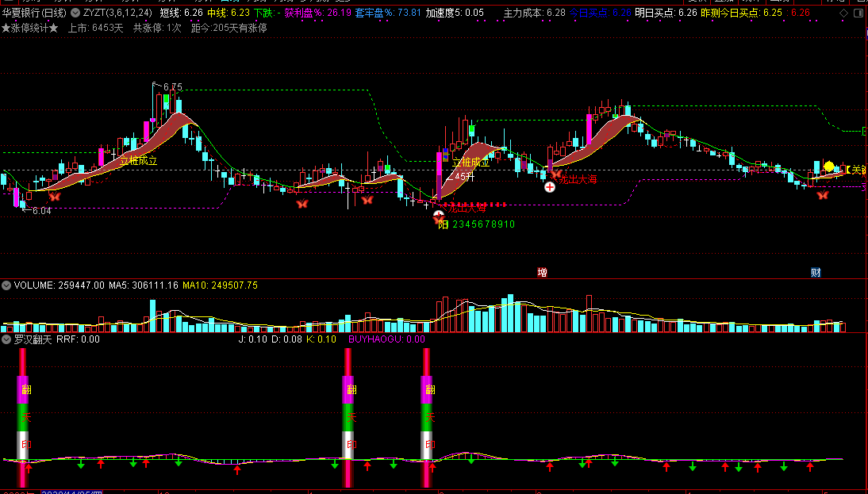Click the D: 0.08 readout
The width and height of the screenshot is (868, 494).
[286, 339]
